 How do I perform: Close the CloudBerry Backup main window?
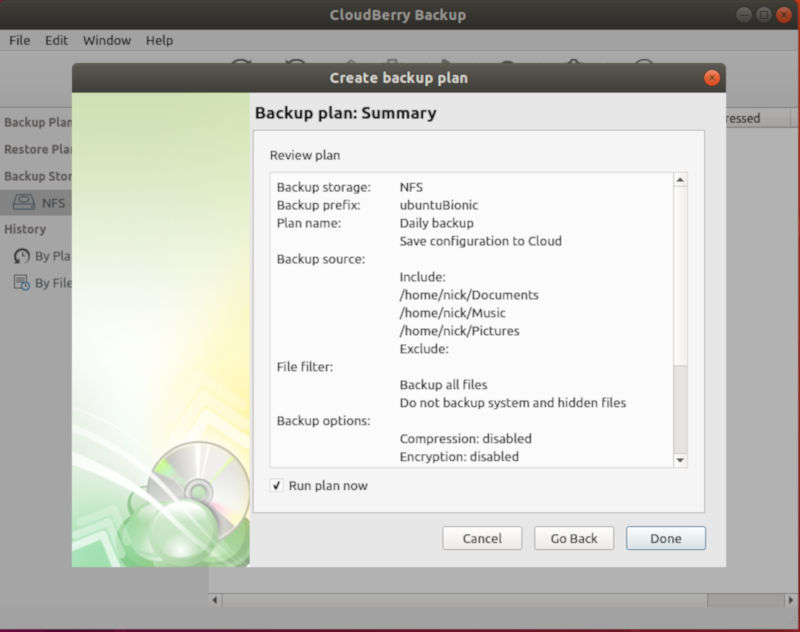[783, 15]
